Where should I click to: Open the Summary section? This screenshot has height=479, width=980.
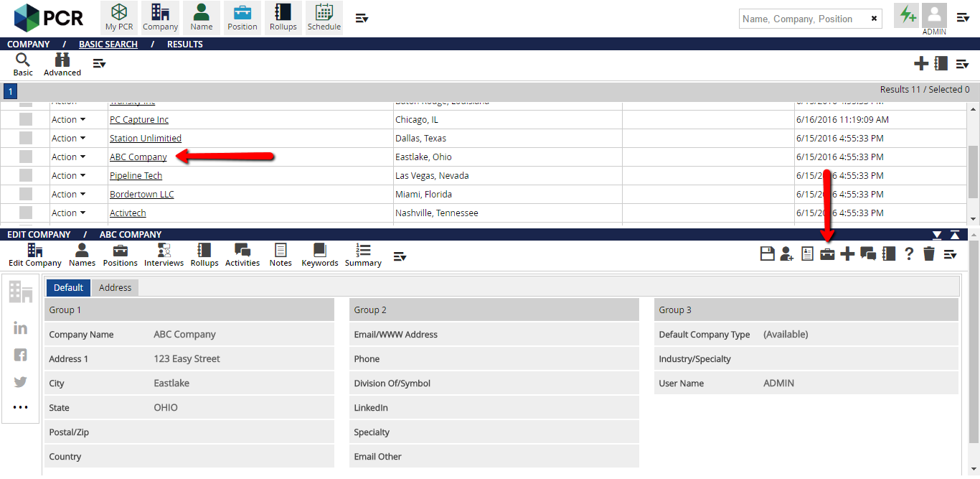[x=363, y=254]
